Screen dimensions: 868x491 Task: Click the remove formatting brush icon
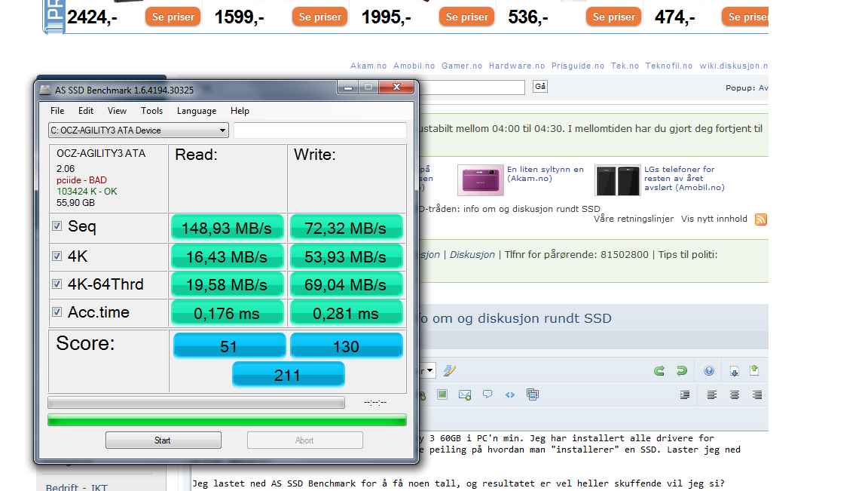pyautogui.click(x=450, y=370)
